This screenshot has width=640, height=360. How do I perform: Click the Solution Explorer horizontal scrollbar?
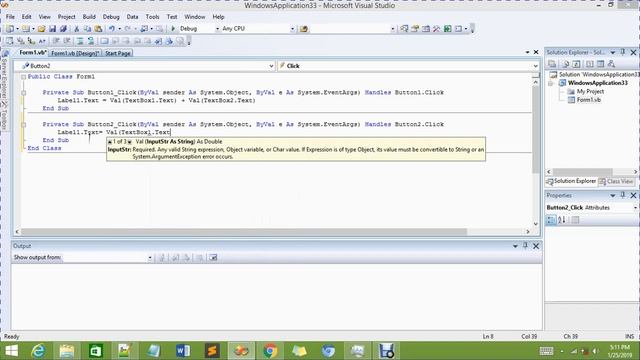582,172
